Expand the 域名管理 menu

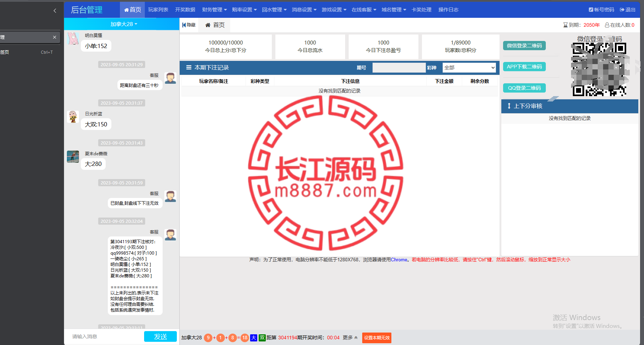point(394,10)
